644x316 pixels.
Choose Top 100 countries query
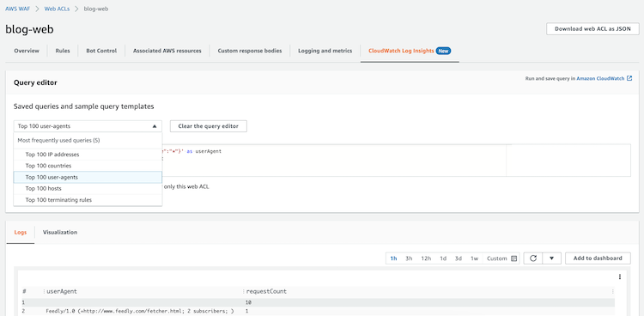coord(88,166)
